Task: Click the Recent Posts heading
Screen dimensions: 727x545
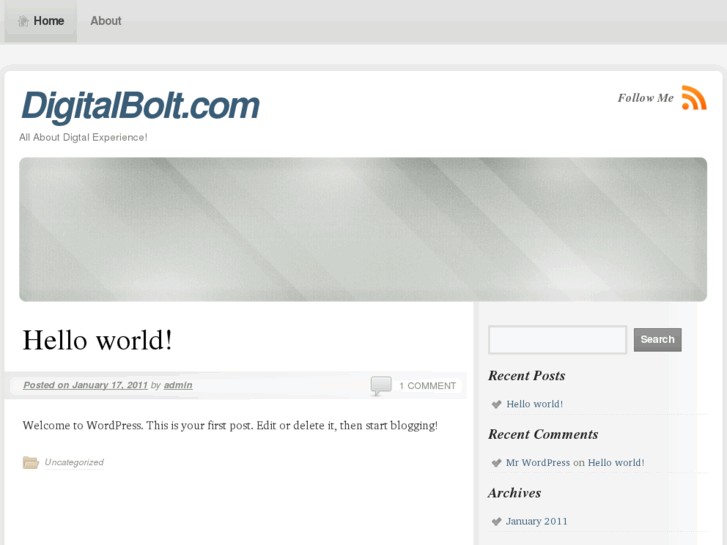Action: (527, 376)
